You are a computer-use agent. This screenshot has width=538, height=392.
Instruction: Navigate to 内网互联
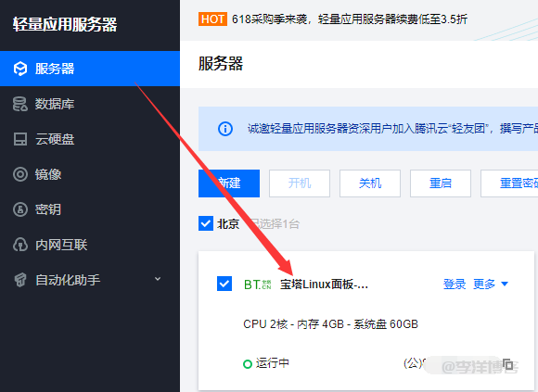pyautogui.click(x=90, y=245)
